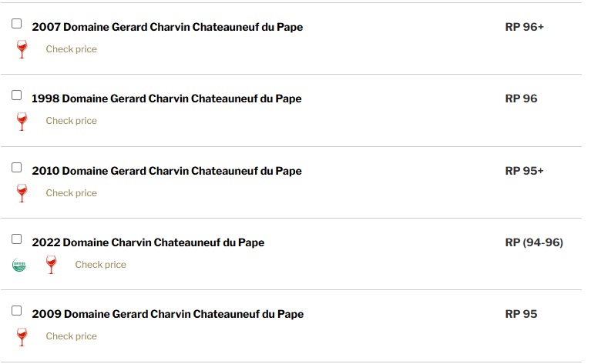Check price of the 2007 vintage
The image size is (591, 364).
71,49
